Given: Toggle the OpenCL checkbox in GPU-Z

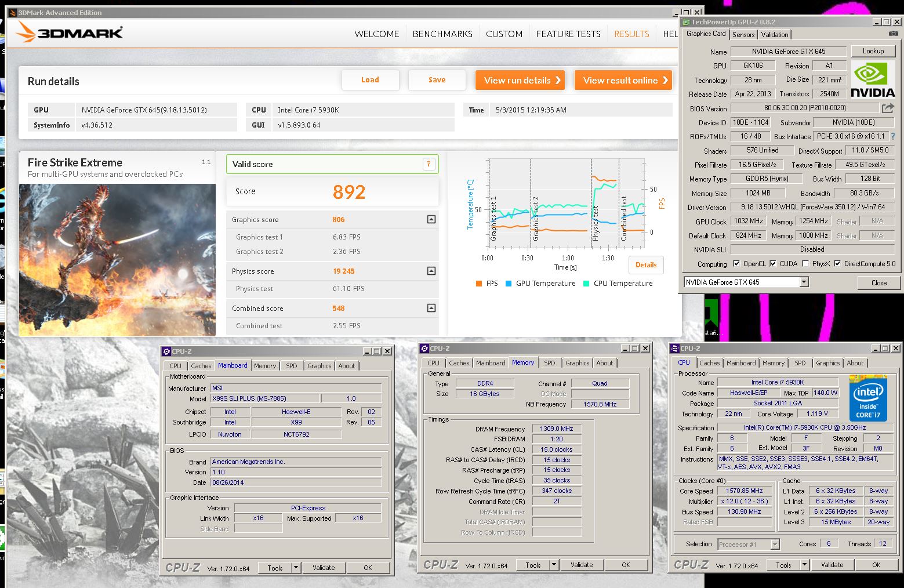Looking at the screenshot, I should coord(736,263).
